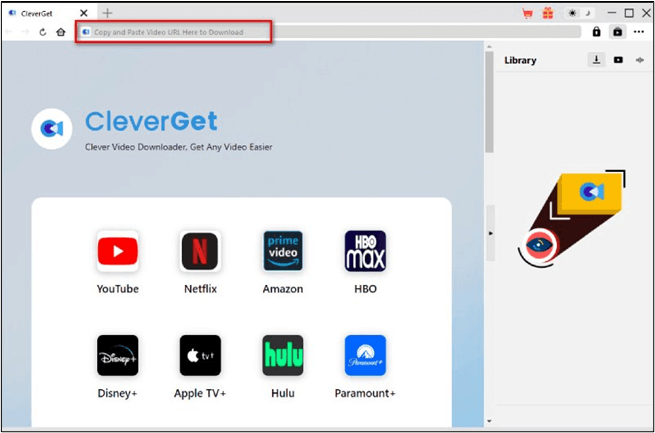Image resolution: width=655 pixels, height=433 pixels.
Task: Open the three-dots more menu
Action: [638, 32]
